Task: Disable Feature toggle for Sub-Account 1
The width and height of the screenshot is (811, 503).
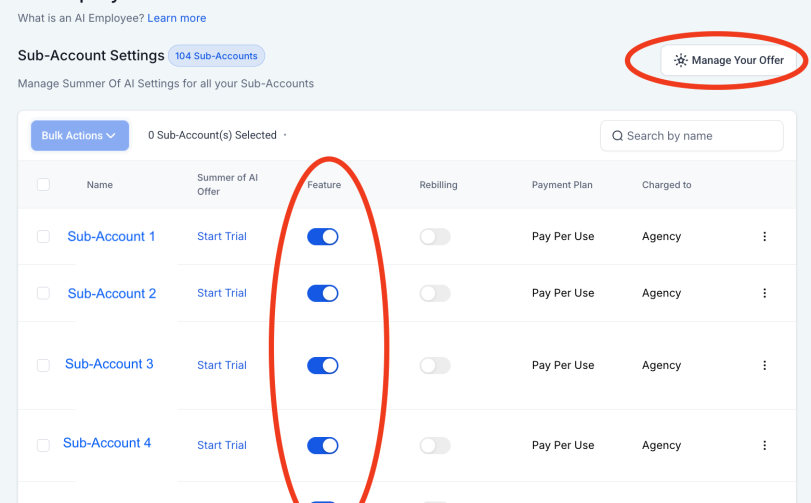Action: 323,237
